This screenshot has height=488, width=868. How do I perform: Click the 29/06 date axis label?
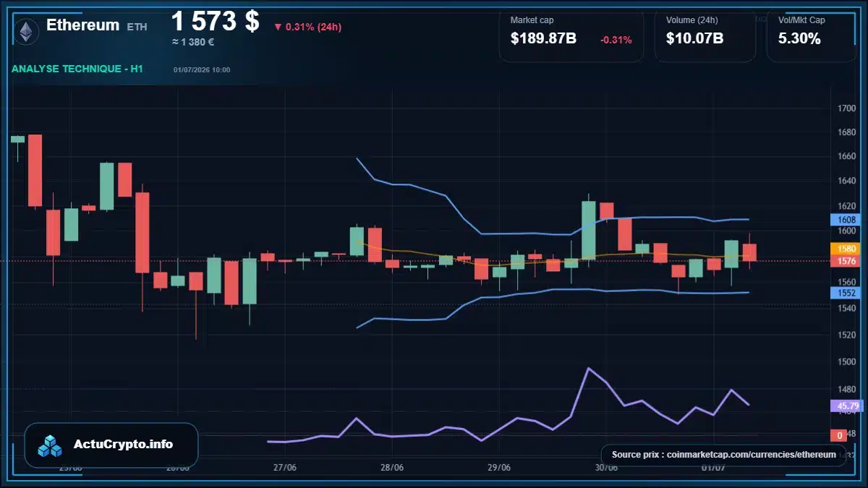click(499, 467)
